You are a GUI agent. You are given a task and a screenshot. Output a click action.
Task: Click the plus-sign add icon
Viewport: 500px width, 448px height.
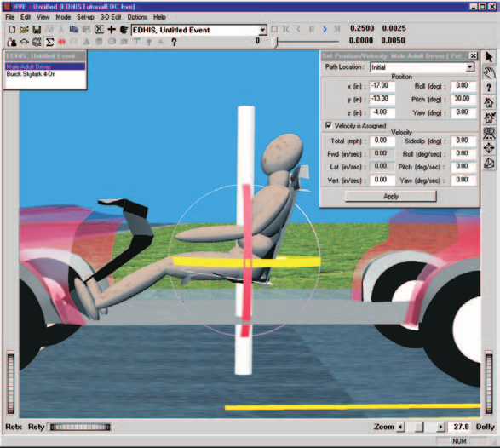pyautogui.click(x=112, y=29)
